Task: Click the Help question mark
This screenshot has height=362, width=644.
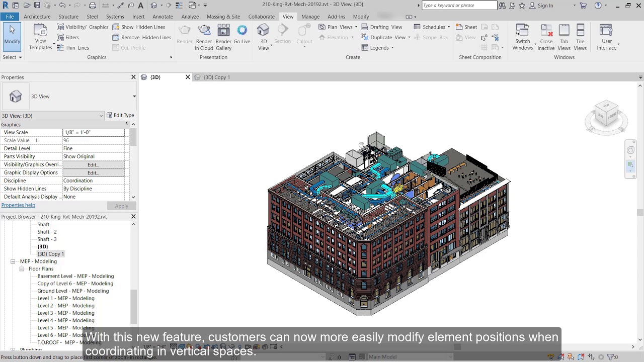Action: click(x=598, y=6)
